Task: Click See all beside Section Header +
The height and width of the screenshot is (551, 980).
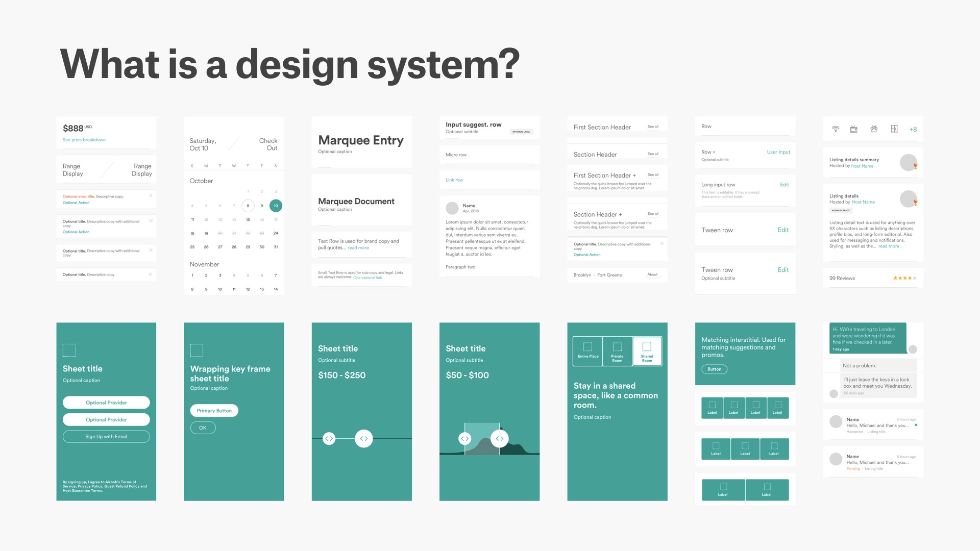Action: pyautogui.click(x=653, y=214)
